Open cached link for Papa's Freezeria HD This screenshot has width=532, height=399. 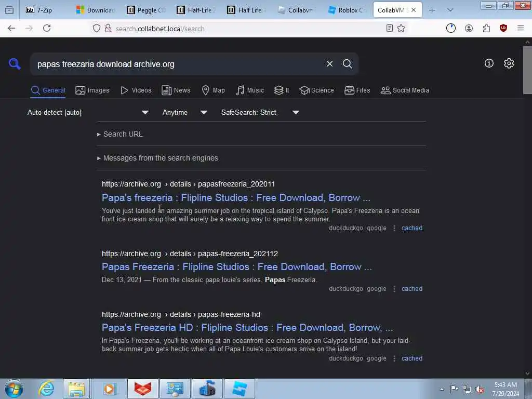(x=412, y=358)
